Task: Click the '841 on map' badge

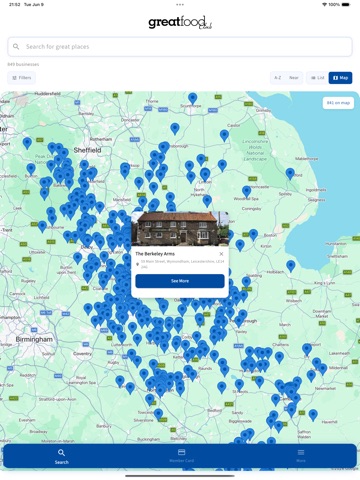Action: click(338, 103)
